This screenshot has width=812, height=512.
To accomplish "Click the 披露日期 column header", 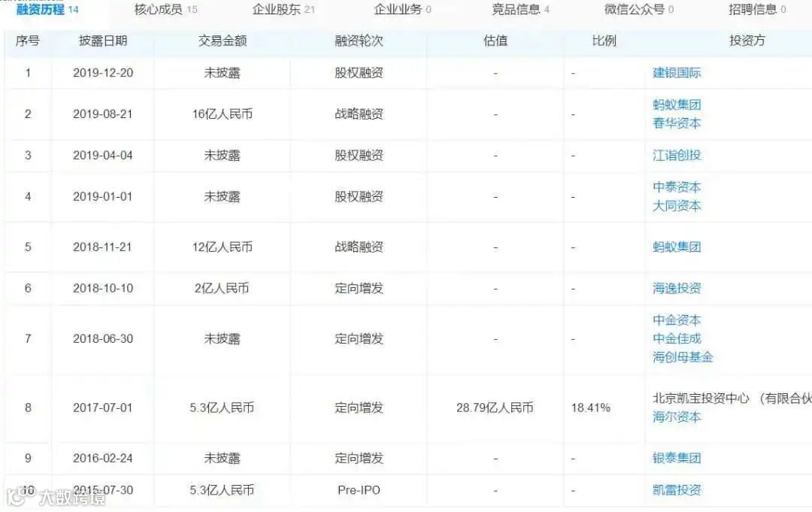I will coord(103,41).
